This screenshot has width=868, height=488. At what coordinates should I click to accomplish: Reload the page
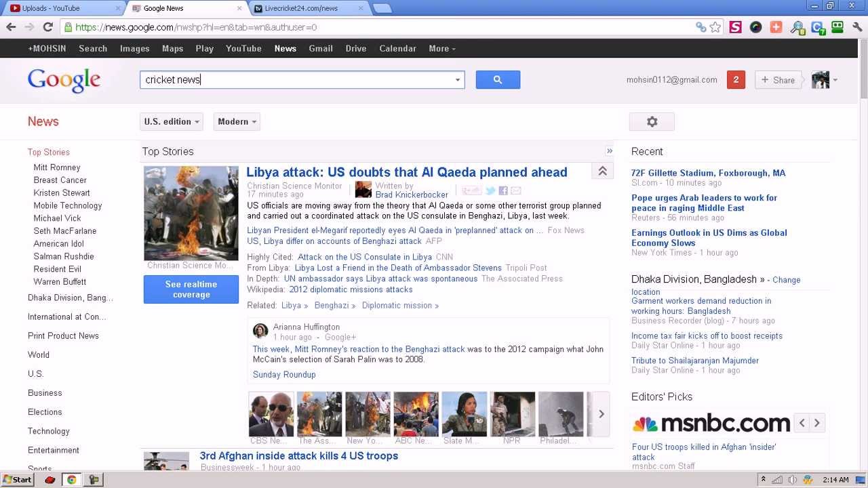(47, 27)
